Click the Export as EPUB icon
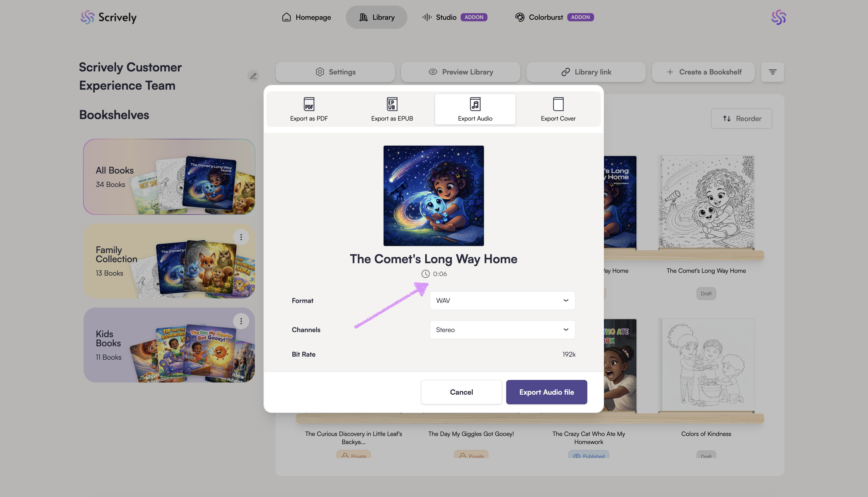The height and width of the screenshot is (497, 868). pyautogui.click(x=391, y=104)
